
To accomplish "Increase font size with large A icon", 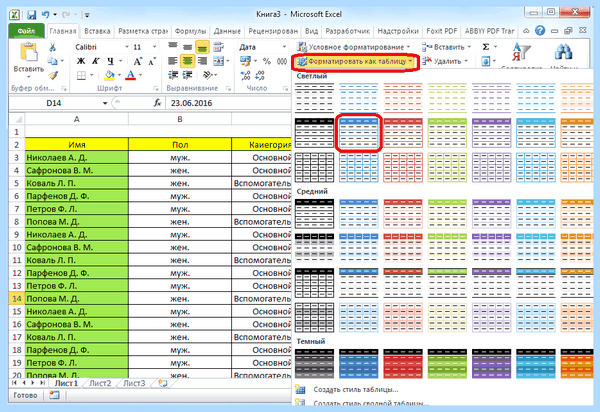I will click(x=137, y=61).
